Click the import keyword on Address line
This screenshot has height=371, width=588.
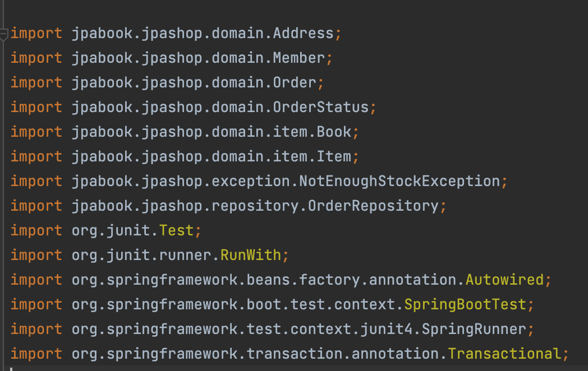tap(36, 34)
